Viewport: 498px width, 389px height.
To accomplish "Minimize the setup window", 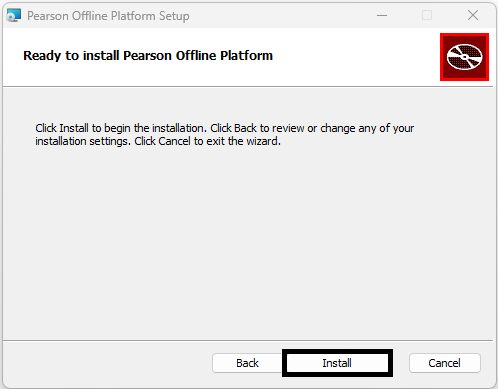I will 382,15.
